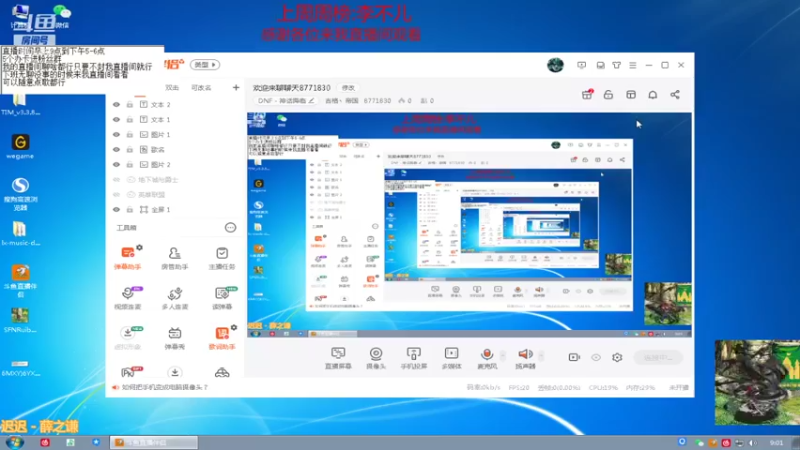Show the 地下城与勇士 source with eye icon
The width and height of the screenshot is (800, 450).
click(x=116, y=180)
